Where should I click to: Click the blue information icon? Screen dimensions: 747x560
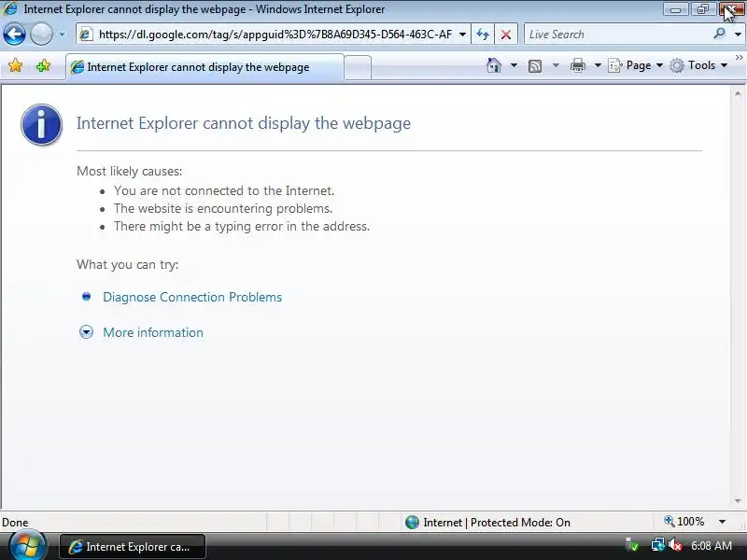[41, 124]
